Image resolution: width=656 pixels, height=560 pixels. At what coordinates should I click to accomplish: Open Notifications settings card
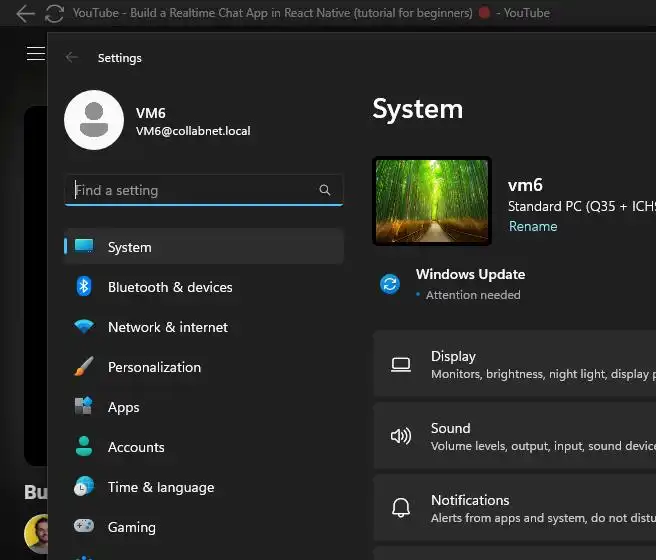(515, 508)
